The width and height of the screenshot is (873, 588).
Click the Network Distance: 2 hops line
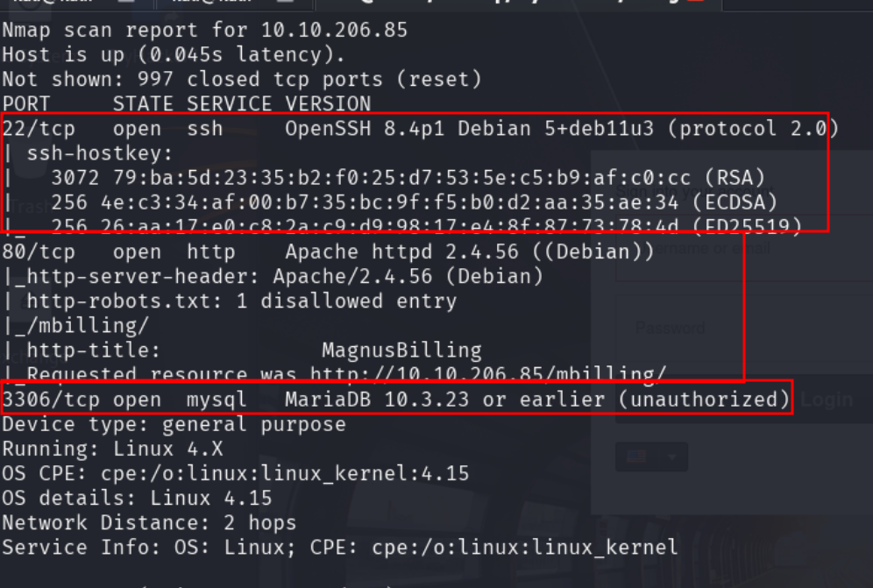[149, 522]
